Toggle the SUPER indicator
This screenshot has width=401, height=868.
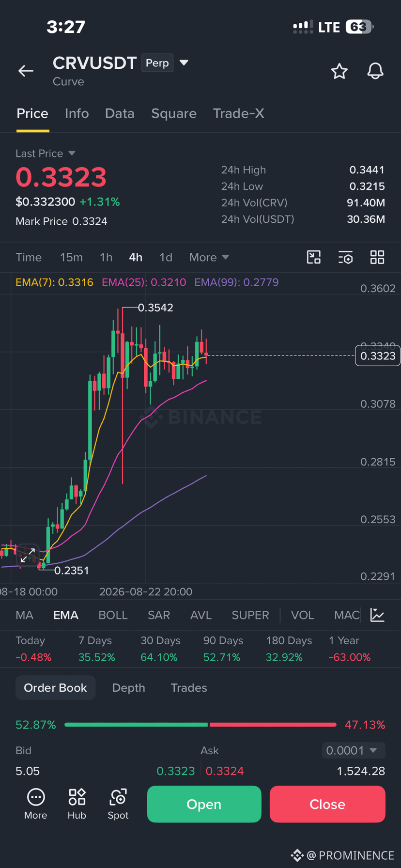point(250,615)
